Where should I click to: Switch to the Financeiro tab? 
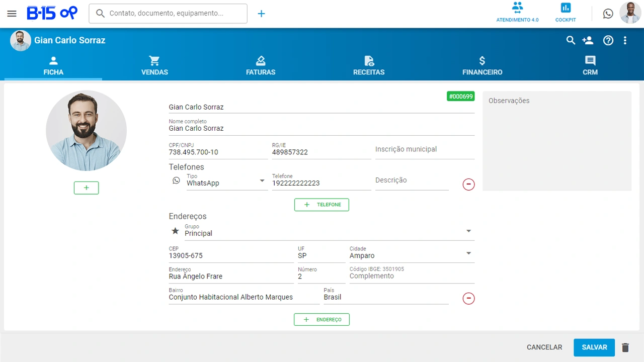(x=482, y=66)
